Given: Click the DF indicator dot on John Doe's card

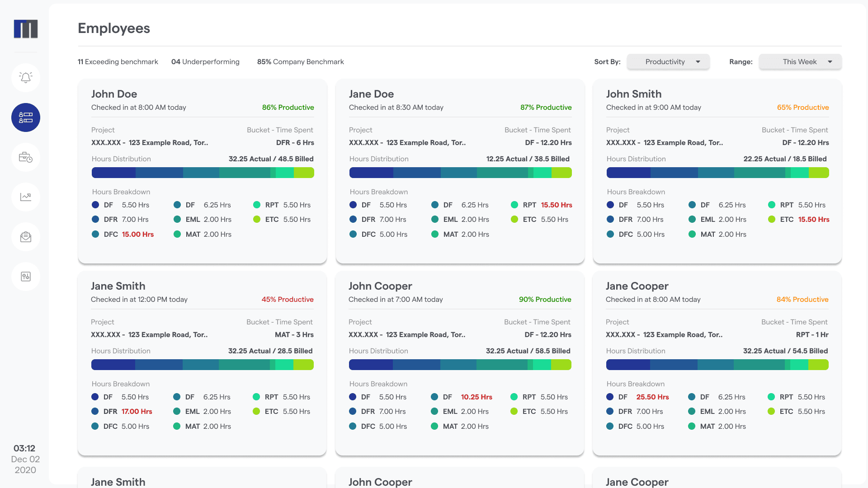Looking at the screenshot, I should click(x=95, y=205).
